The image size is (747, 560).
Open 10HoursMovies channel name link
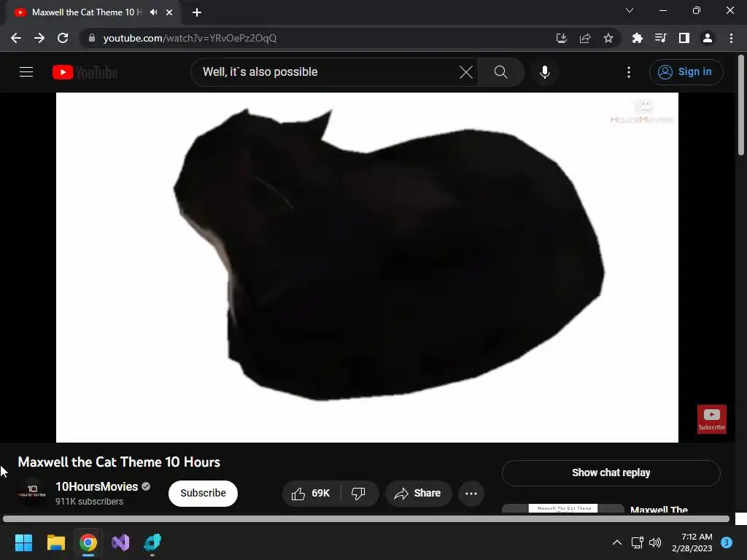[x=97, y=486]
